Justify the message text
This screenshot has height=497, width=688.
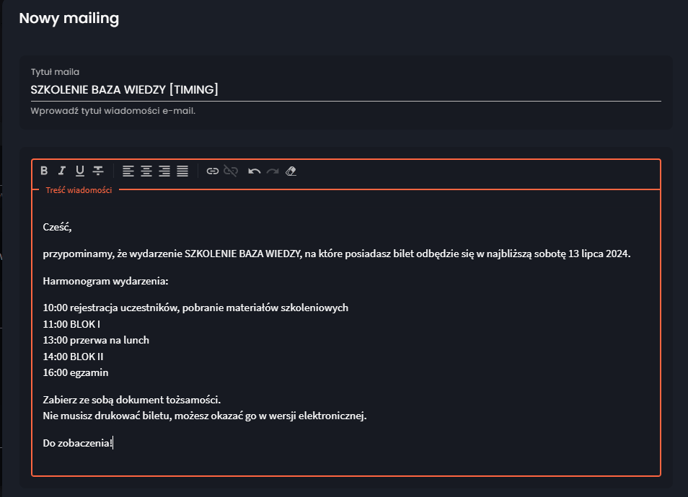tap(183, 171)
